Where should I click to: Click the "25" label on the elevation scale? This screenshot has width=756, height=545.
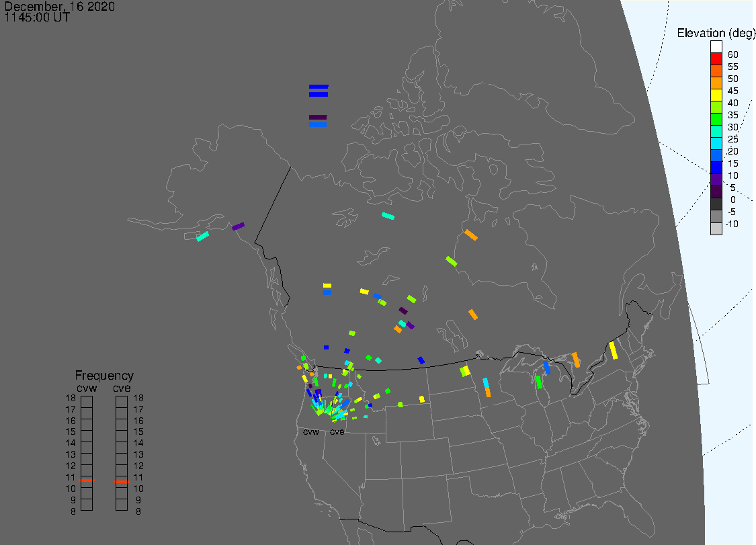[x=733, y=139]
